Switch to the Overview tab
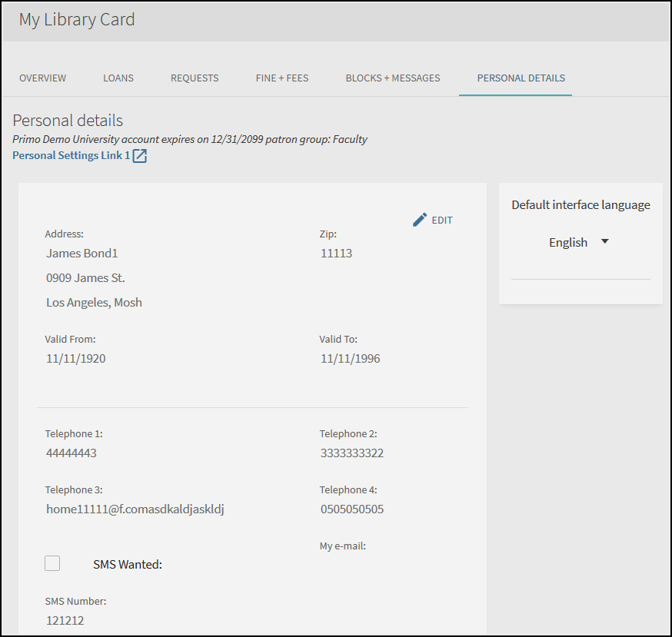Viewport: 672px width, 637px height. (x=42, y=78)
